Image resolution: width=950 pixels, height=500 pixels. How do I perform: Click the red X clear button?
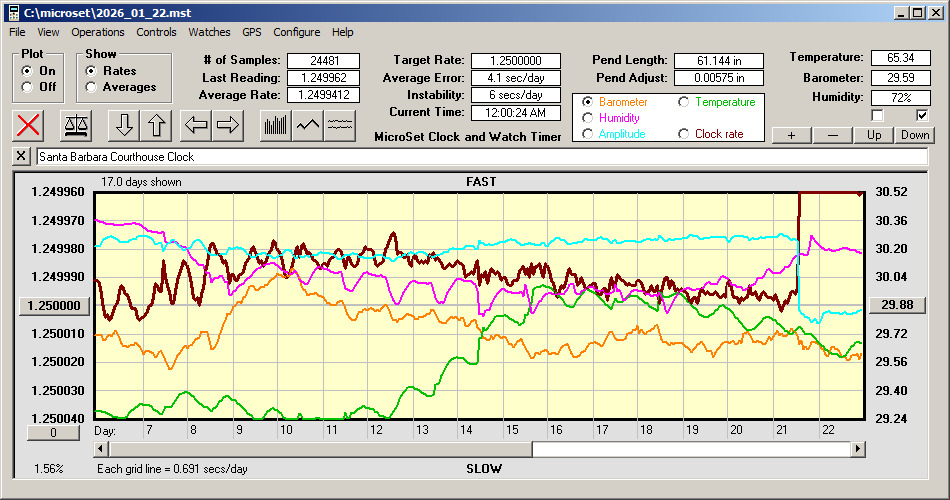29,125
